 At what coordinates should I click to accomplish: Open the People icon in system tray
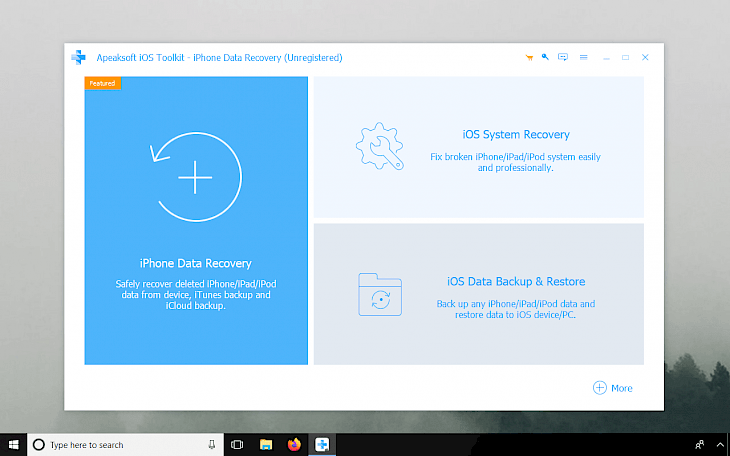click(x=699, y=445)
